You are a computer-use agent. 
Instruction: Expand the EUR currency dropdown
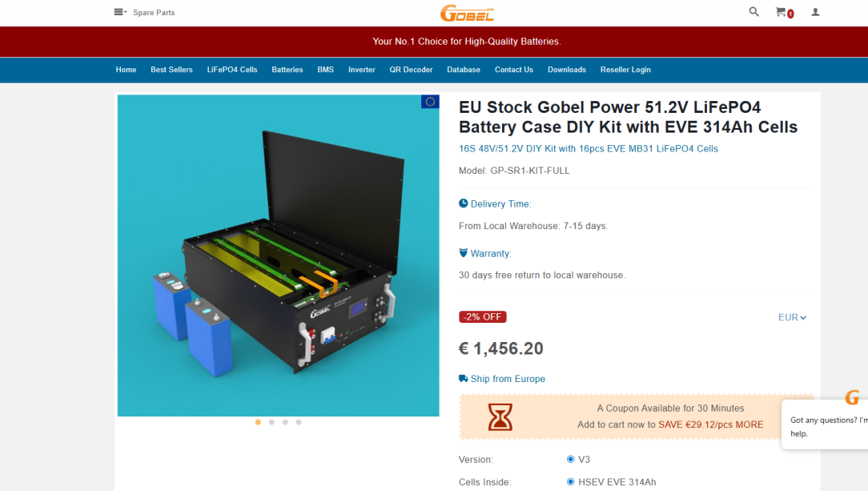792,317
